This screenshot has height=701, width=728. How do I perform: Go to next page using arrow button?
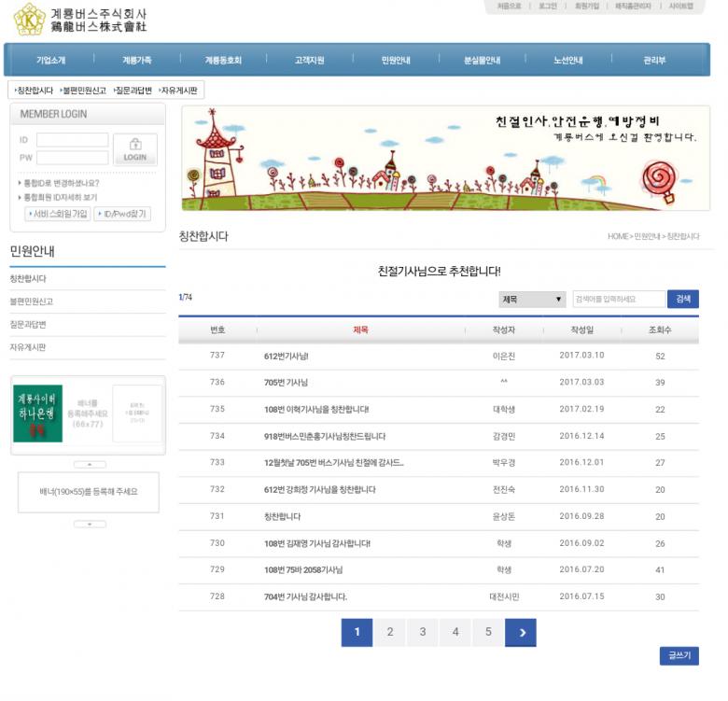tap(520, 633)
